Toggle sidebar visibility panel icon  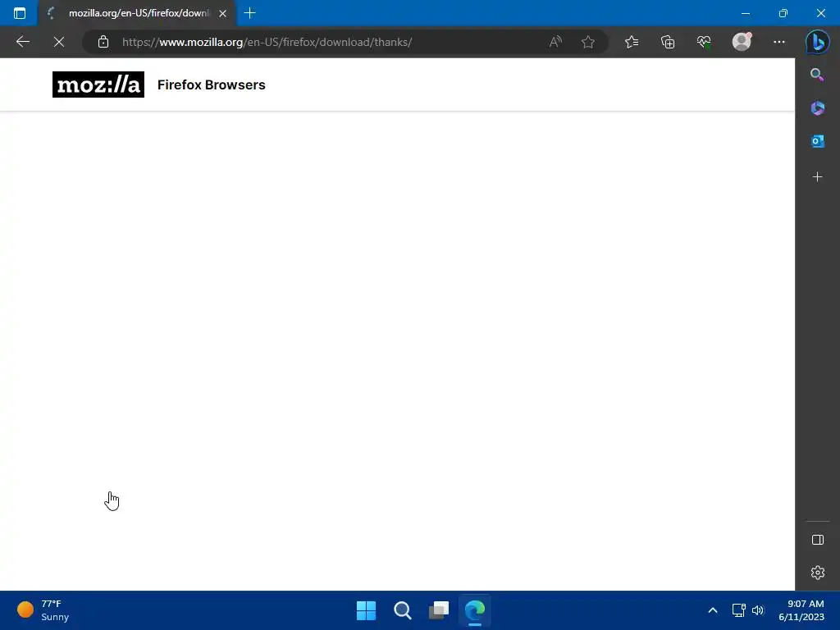(x=818, y=540)
